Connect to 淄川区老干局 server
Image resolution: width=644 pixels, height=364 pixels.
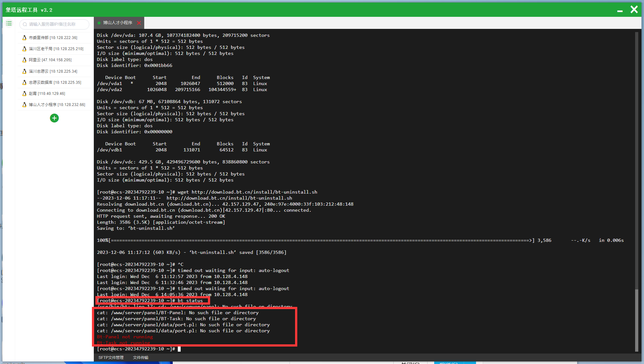tap(56, 49)
